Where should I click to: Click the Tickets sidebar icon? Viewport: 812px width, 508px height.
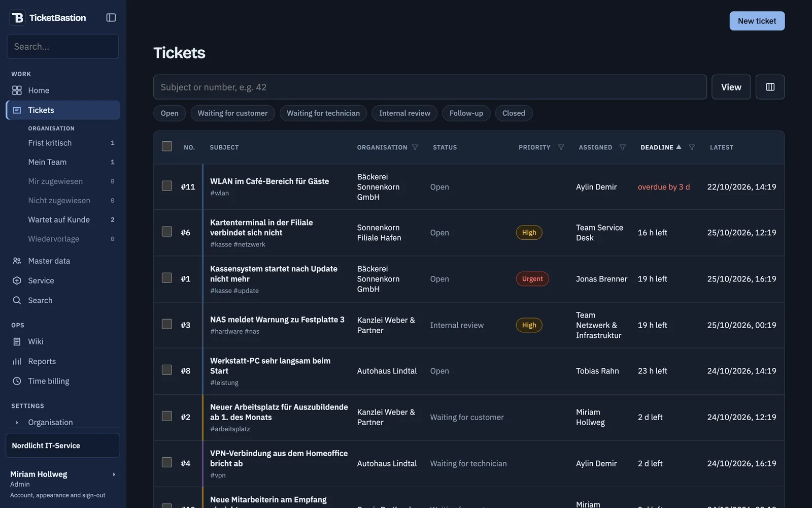coord(17,110)
